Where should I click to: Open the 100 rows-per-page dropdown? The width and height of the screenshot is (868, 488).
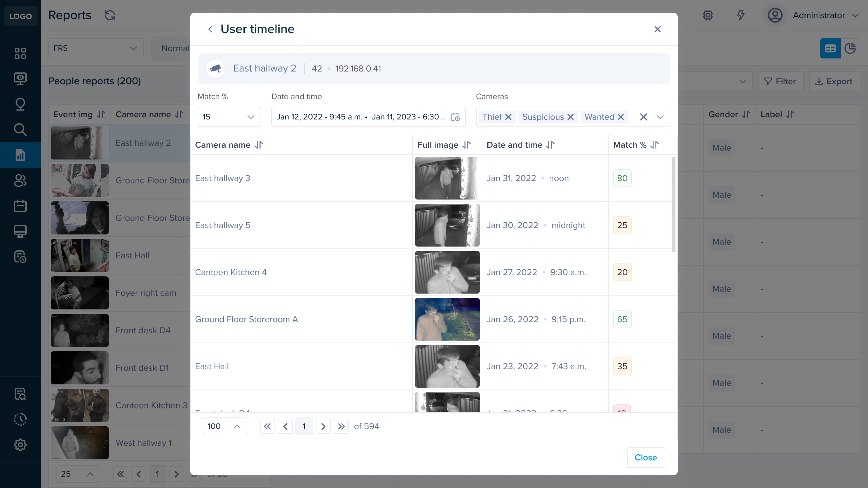pos(224,426)
